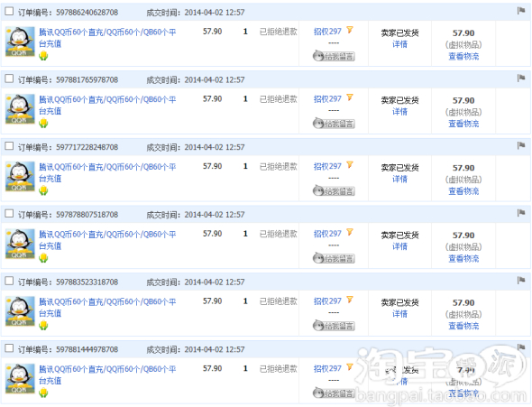532x407 pixels.
Task: Flag order 597881765978708 with flag icon
Action: click(521, 79)
